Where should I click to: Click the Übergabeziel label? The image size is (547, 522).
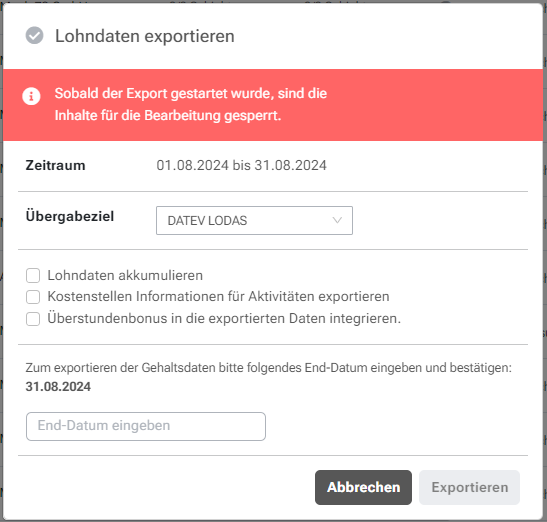(70, 216)
